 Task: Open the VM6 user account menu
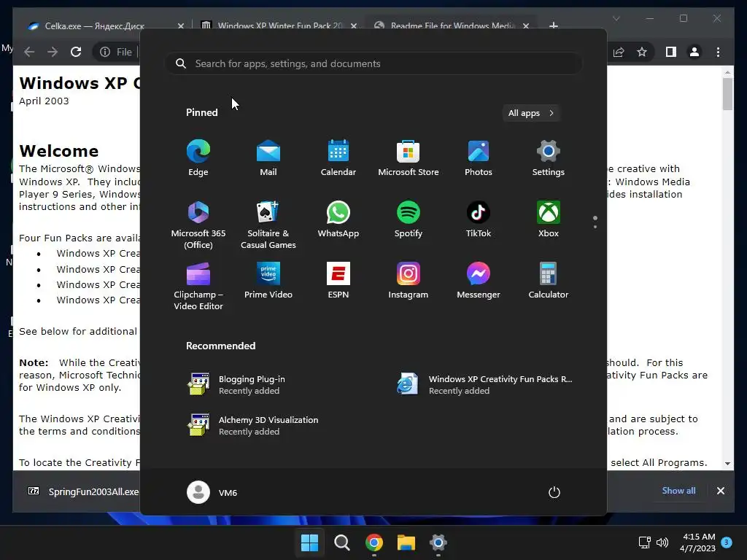click(x=212, y=492)
